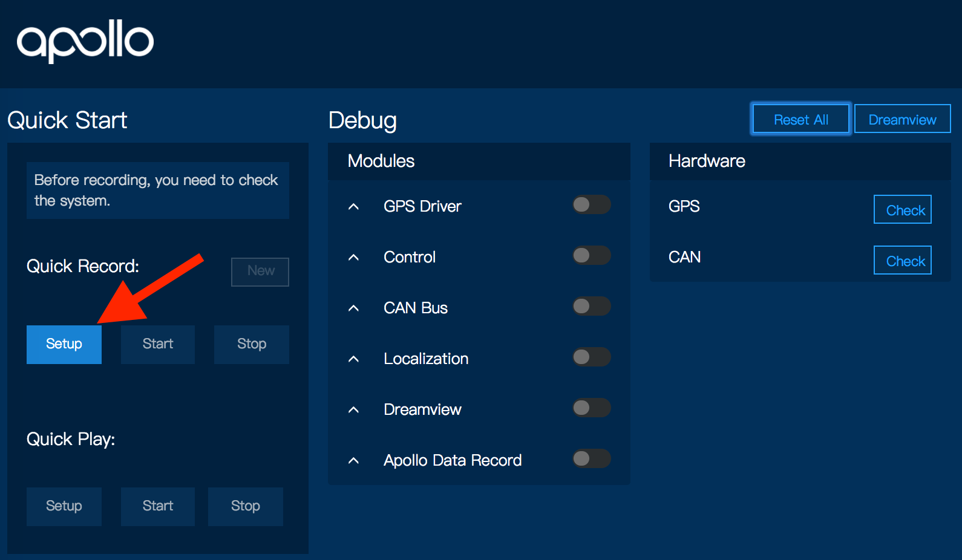Expand the CAN Bus chevron arrow
The width and height of the screenshot is (962, 560).
tap(354, 308)
